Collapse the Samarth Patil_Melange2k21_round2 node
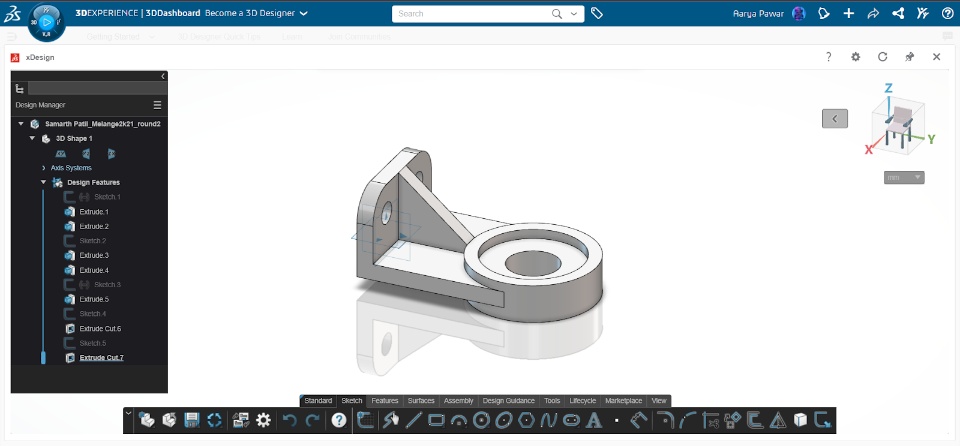Viewport: 960px width, 446px height. coord(21,124)
